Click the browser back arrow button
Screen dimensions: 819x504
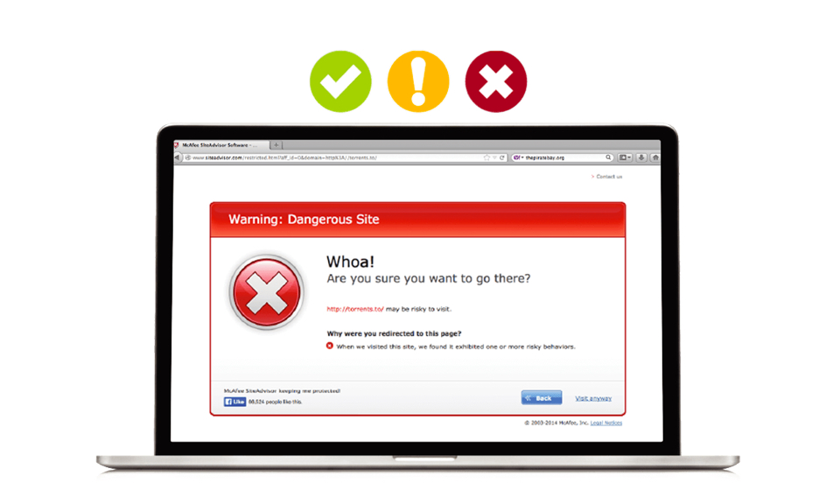tap(177, 157)
